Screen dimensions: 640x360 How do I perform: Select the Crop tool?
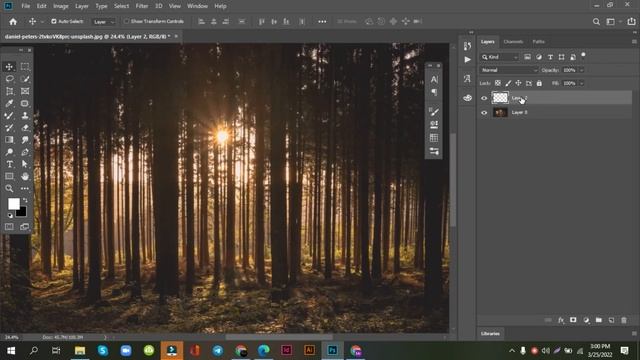tap(9, 91)
